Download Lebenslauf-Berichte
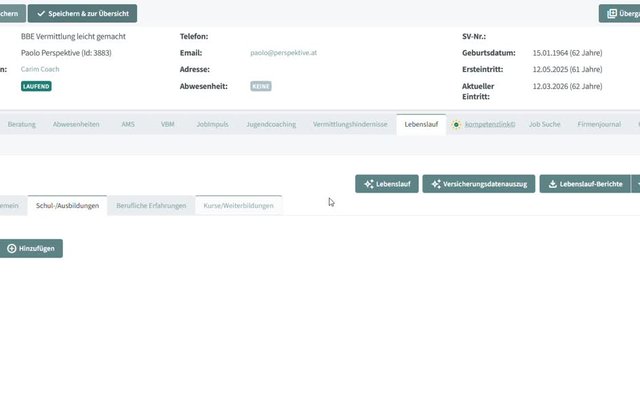 tap(585, 184)
